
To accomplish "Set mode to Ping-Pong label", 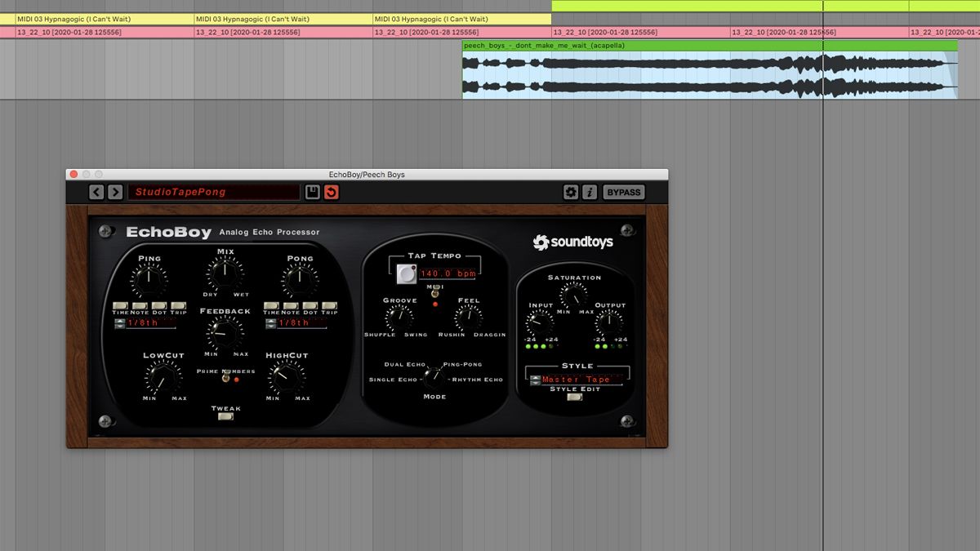I will 462,364.
